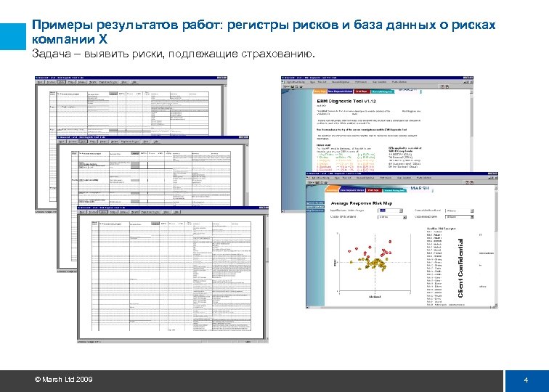Screen dimensions: 549x392
Task: Select red tab in Average Response Risk Map window
Action: tap(374, 190)
